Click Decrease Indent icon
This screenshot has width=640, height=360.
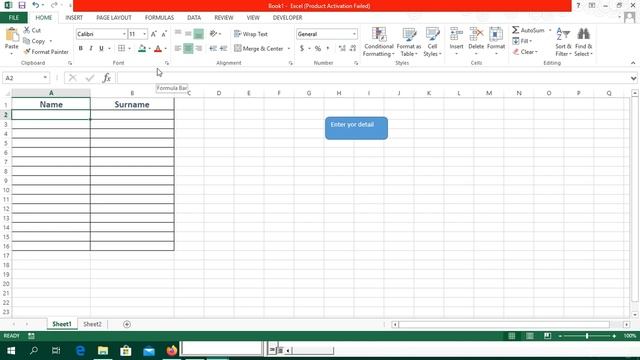pyautogui.click(x=213, y=48)
